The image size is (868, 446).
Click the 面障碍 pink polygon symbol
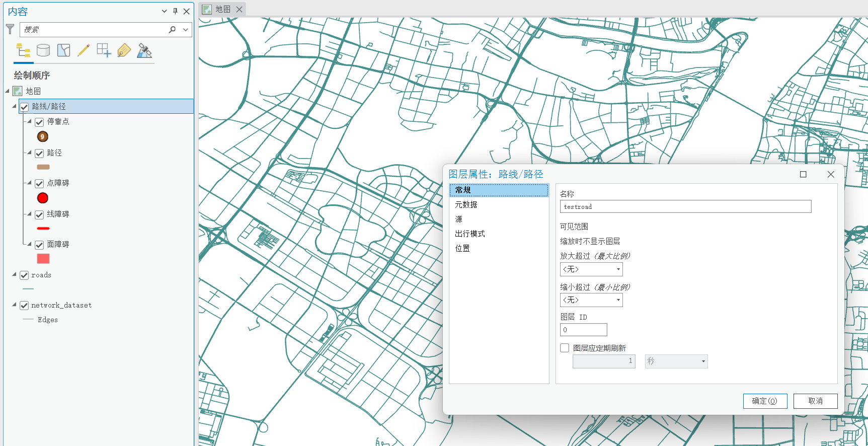[43, 259]
